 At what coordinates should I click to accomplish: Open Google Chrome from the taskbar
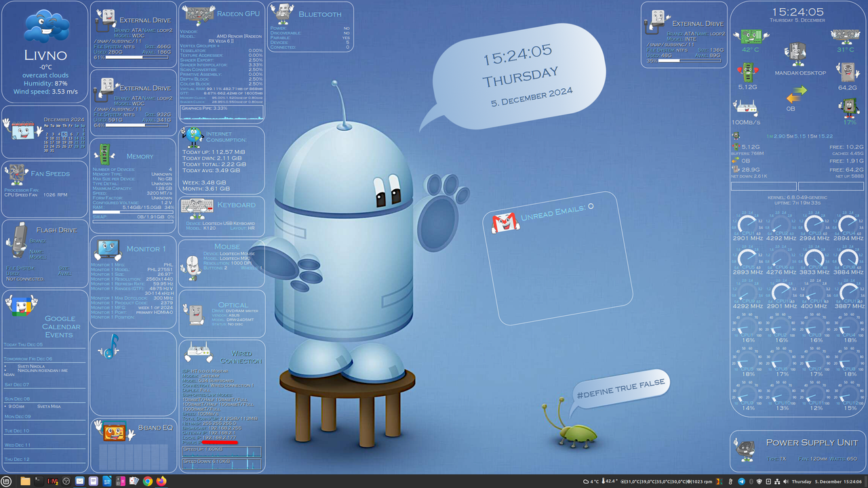point(148,481)
